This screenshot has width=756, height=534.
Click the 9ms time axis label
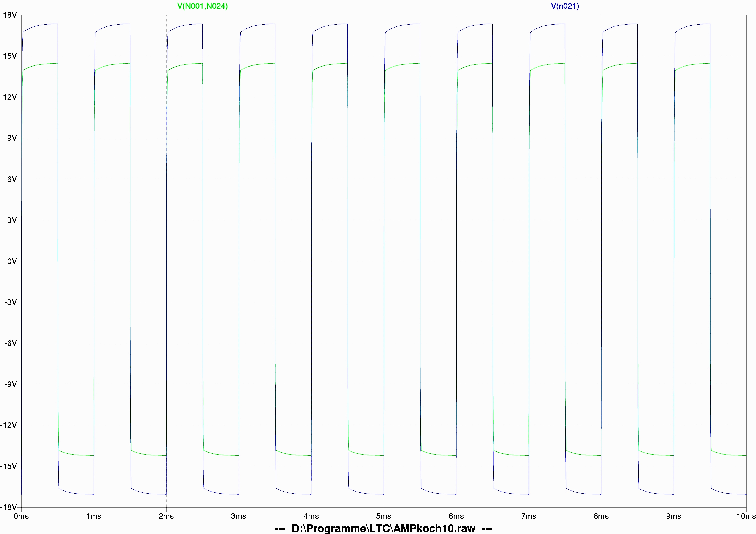click(674, 516)
